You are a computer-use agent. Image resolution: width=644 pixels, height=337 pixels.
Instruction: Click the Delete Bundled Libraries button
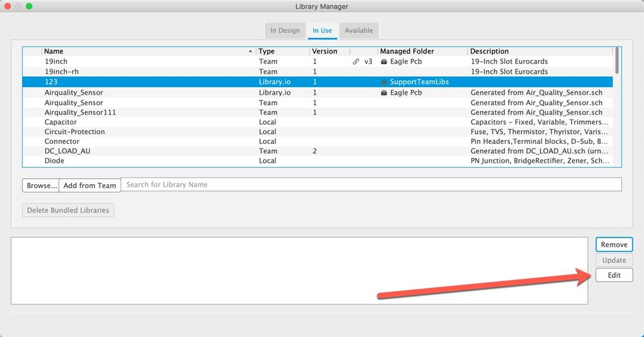[68, 210]
